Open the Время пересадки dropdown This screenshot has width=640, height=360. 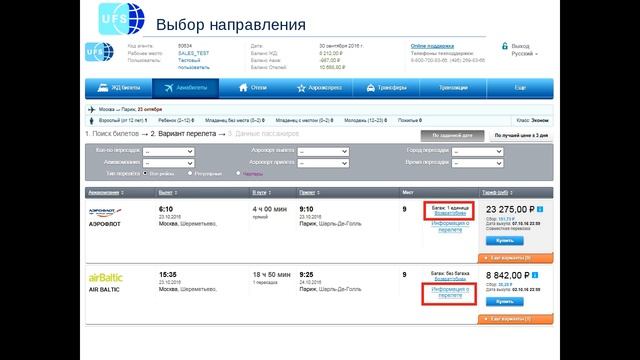[478, 163]
